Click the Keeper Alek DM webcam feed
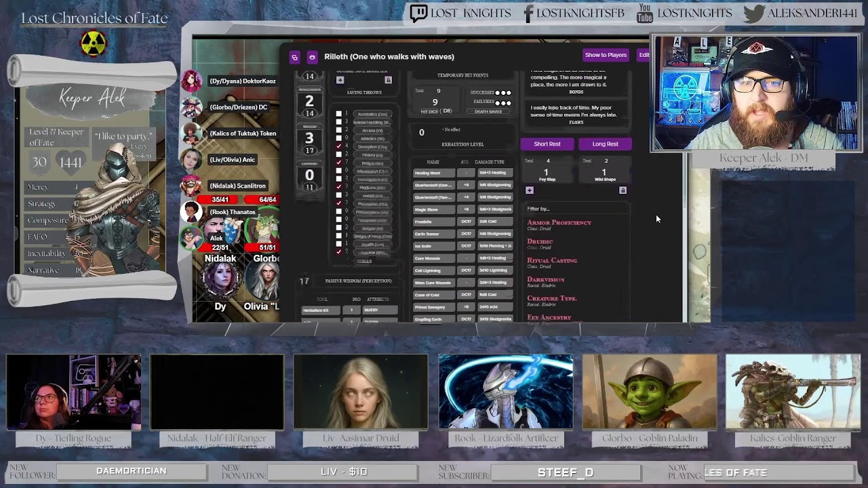Viewport: 868px width, 488px height. (756, 94)
